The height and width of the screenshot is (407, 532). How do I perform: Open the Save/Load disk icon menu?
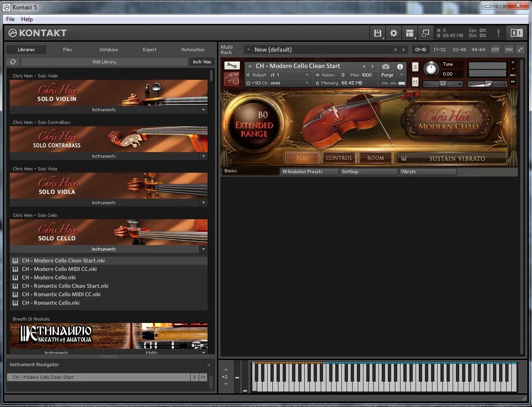(x=378, y=33)
